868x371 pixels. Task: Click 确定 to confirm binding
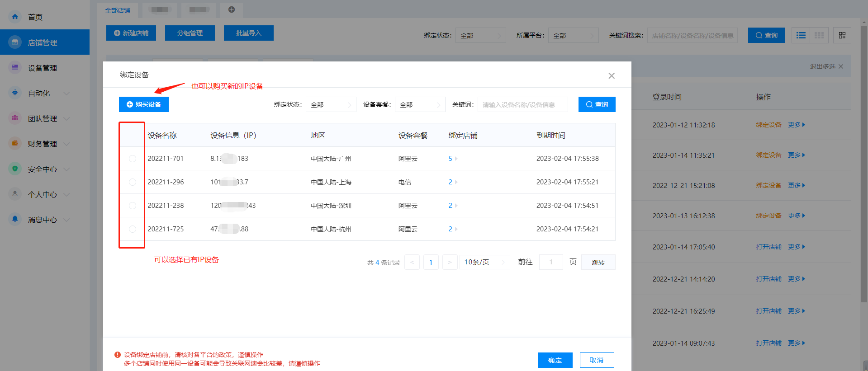tap(555, 360)
